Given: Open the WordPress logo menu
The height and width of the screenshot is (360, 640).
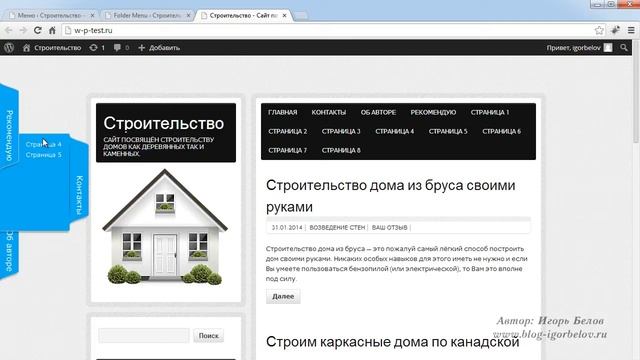Looking at the screenshot, I should tap(9, 48).
